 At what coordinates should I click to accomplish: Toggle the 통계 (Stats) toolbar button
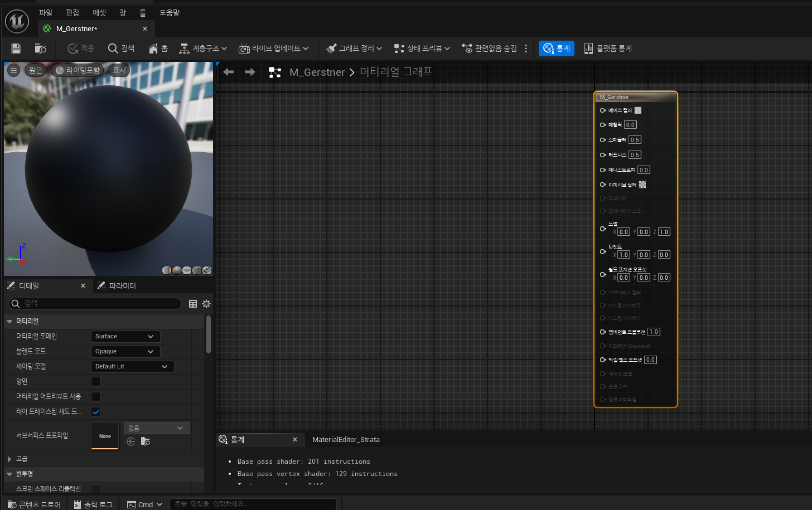[x=557, y=48]
